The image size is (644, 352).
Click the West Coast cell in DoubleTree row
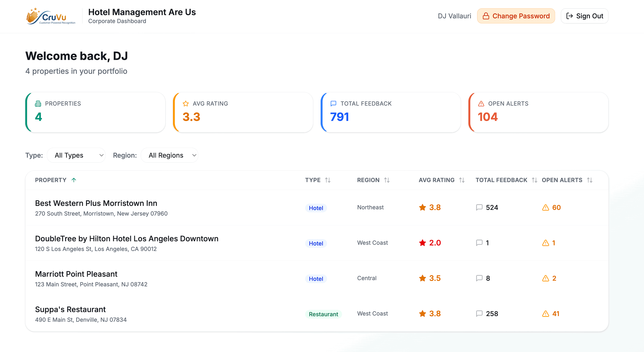[373, 243]
